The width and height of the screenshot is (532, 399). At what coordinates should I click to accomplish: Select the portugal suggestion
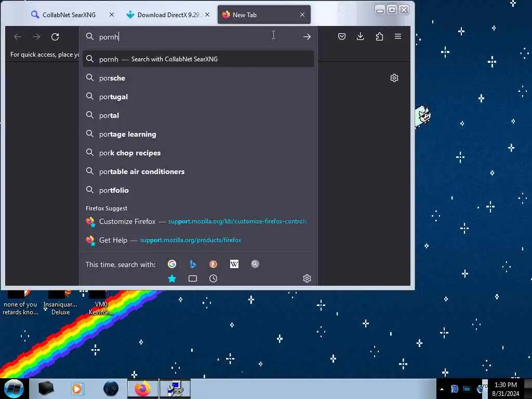tap(198, 97)
